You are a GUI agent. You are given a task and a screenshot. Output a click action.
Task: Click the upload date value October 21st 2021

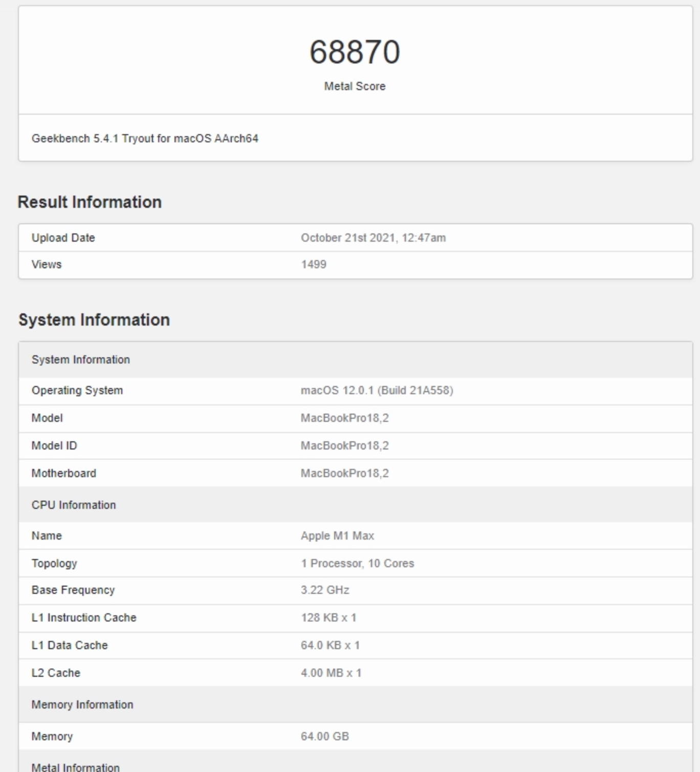pos(373,238)
